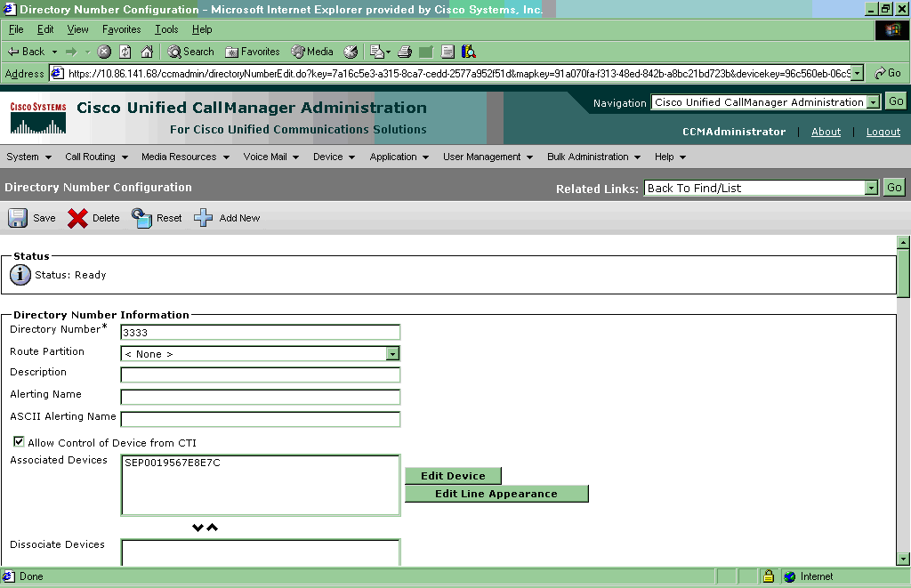Open the browser File menu
The height and width of the screenshot is (588, 911).
pos(16,29)
